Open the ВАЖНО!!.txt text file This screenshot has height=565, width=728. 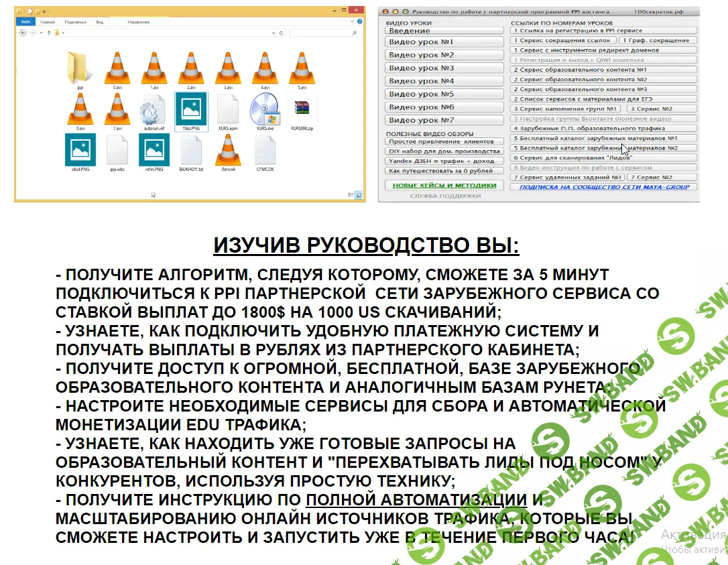[x=191, y=149]
